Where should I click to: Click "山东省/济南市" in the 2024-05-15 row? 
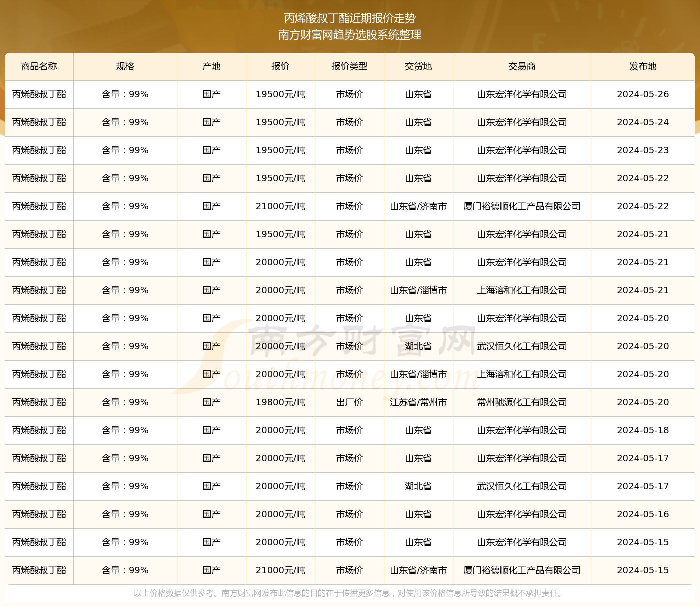(x=418, y=570)
